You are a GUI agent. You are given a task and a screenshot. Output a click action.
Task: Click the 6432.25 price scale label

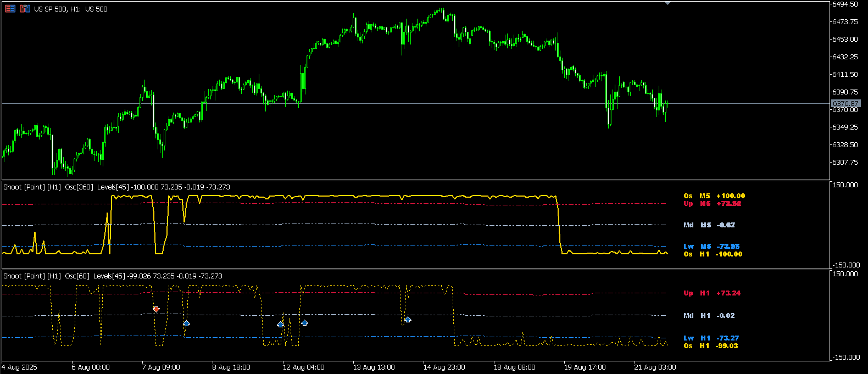pyautogui.click(x=845, y=57)
